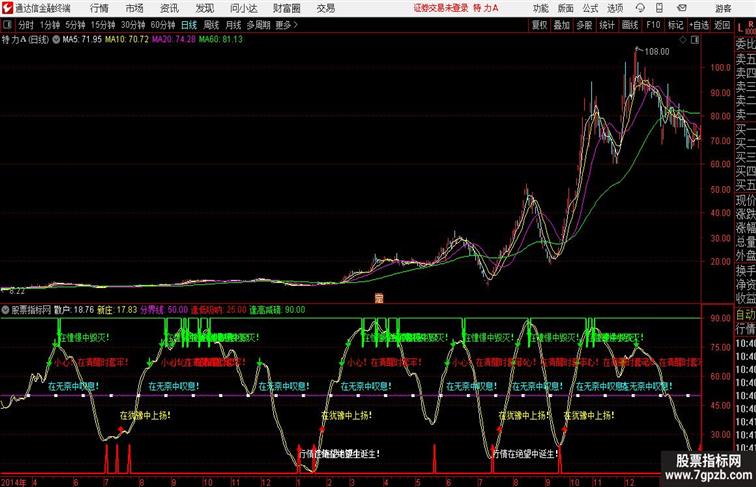Screen dimensions: 756x487
Task: Click the diamond icon above chart
Action: pos(683,40)
